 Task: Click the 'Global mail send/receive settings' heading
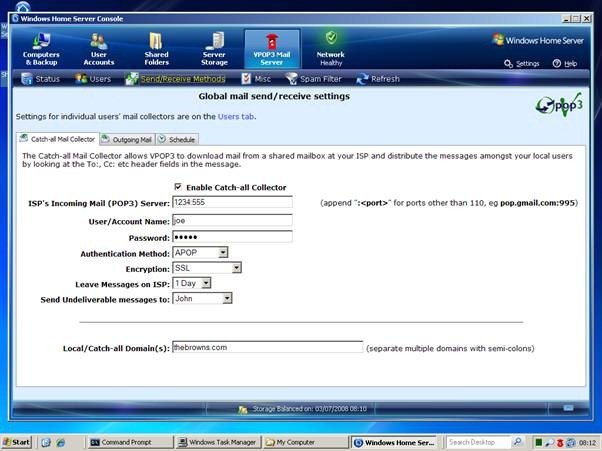[274, 96]
